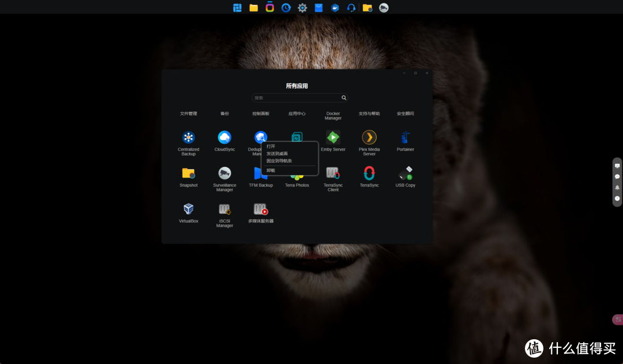Viewport: 623px width, 364px height.
Task: Select 打开 in the context menu
Action: point(271,147)
